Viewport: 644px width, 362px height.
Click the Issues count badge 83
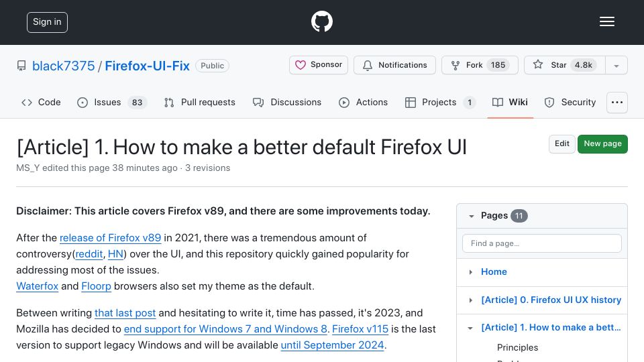[x=137, y=102]
